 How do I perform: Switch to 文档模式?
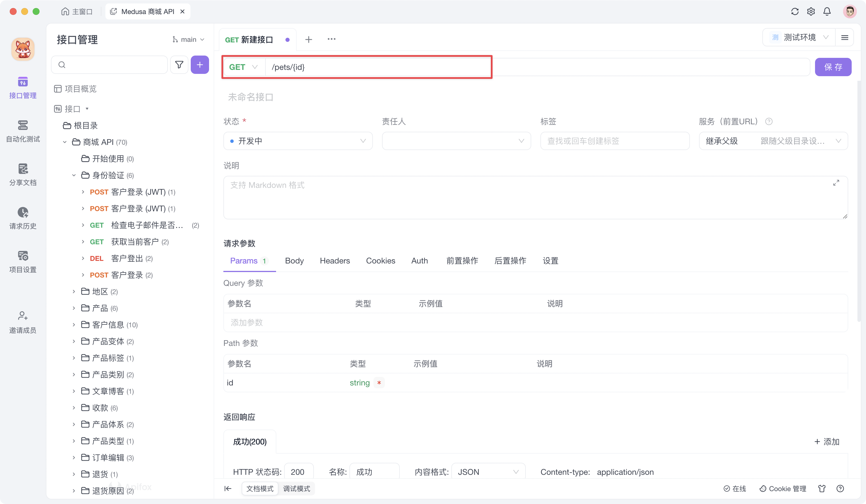pos(260,489)
